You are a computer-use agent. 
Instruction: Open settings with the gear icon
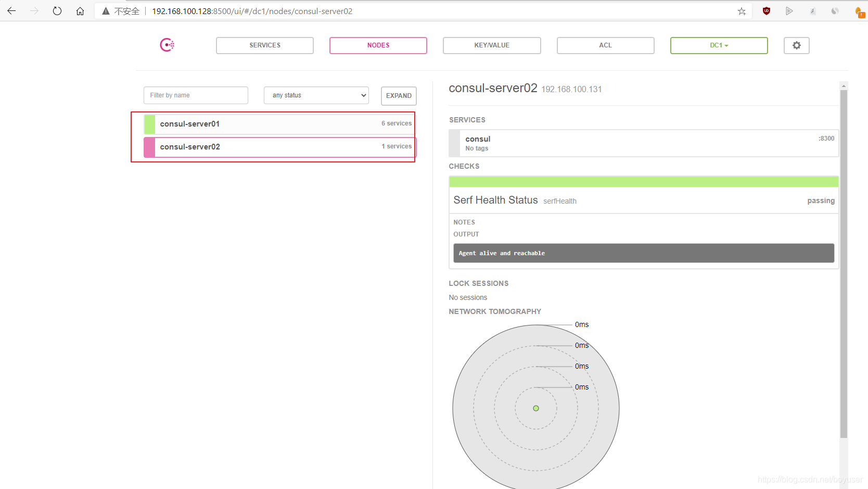796,45
